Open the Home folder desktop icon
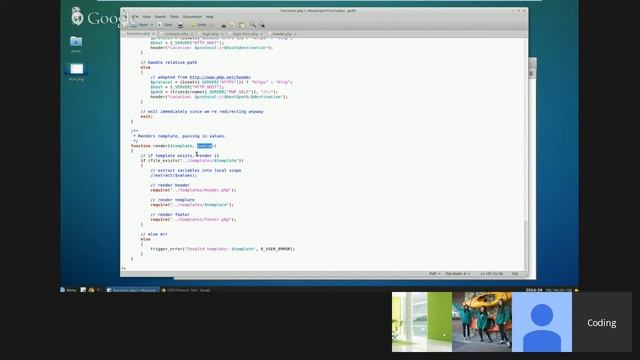Screen dimensions: 640x360 tap(76, 44)
